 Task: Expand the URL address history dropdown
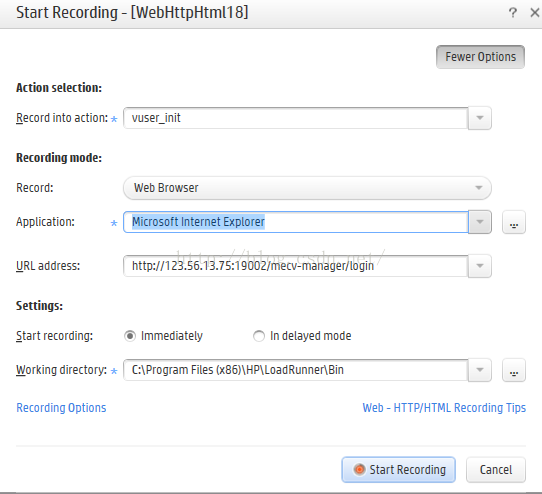click(x=480, y=266)
